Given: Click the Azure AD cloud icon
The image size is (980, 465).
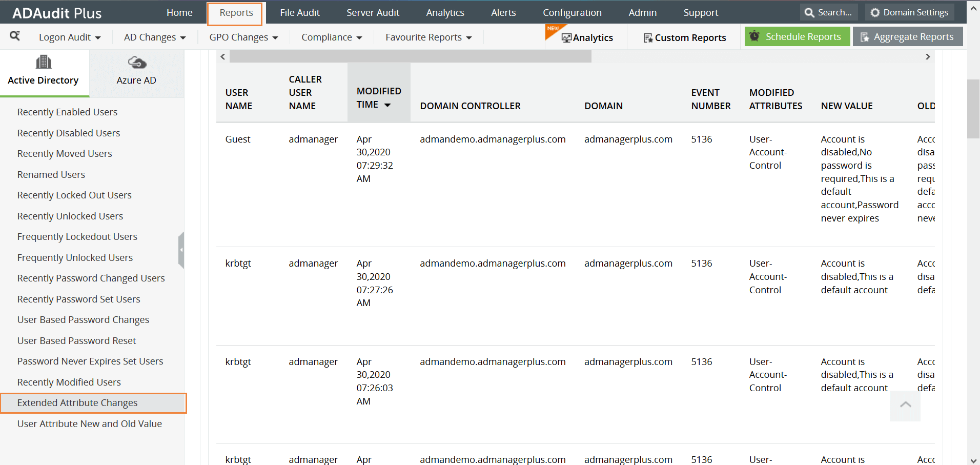Looking at the screenshot, I should [x=137, y=63].
